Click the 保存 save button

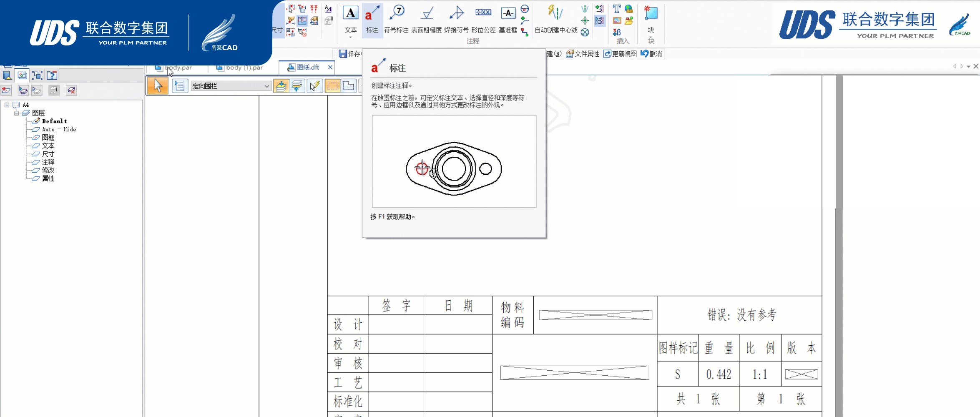click(349, 54)
